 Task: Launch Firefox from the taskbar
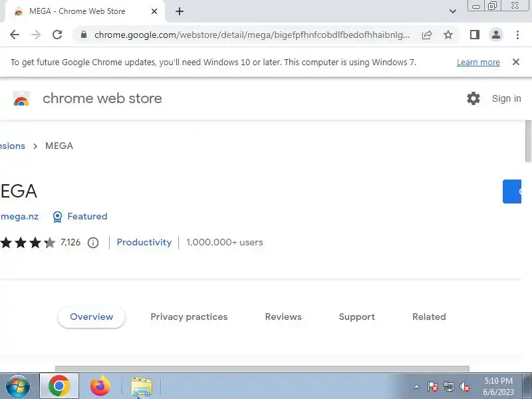(100, 386)
